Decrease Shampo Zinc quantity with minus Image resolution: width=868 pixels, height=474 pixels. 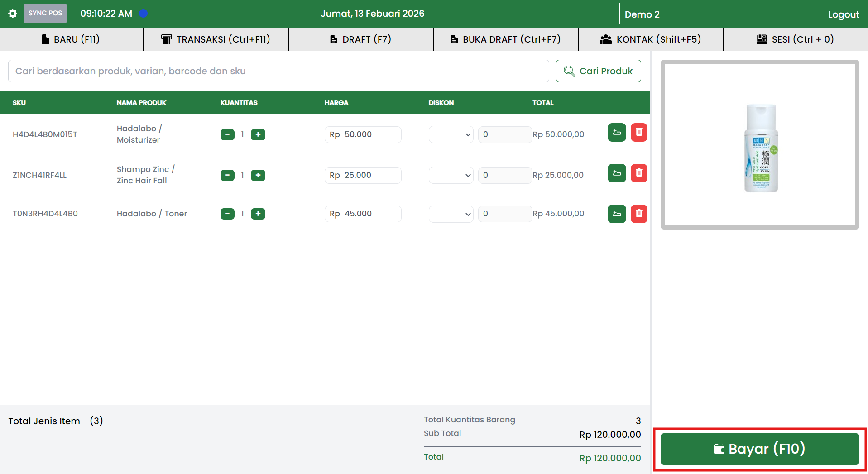point(227,175)
